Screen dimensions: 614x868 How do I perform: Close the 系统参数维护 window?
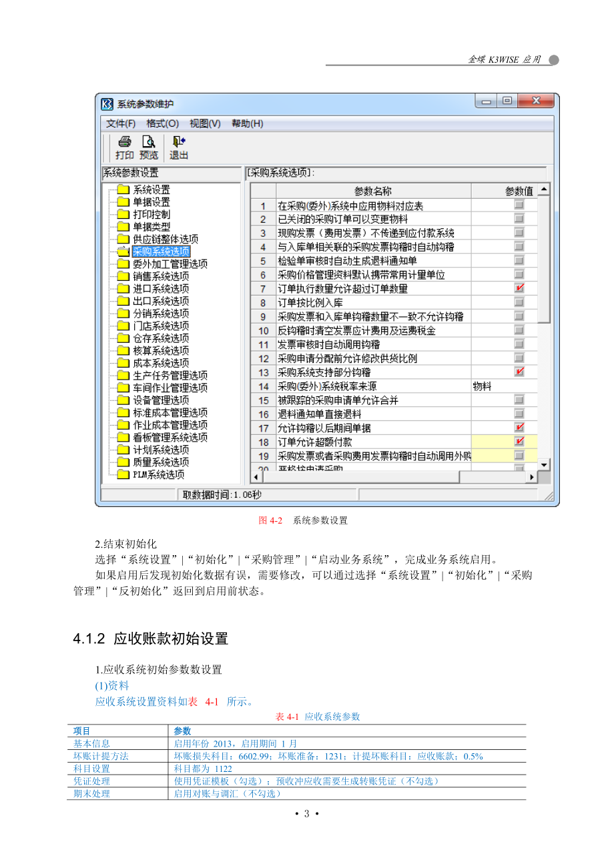click(x=536, y=101)
